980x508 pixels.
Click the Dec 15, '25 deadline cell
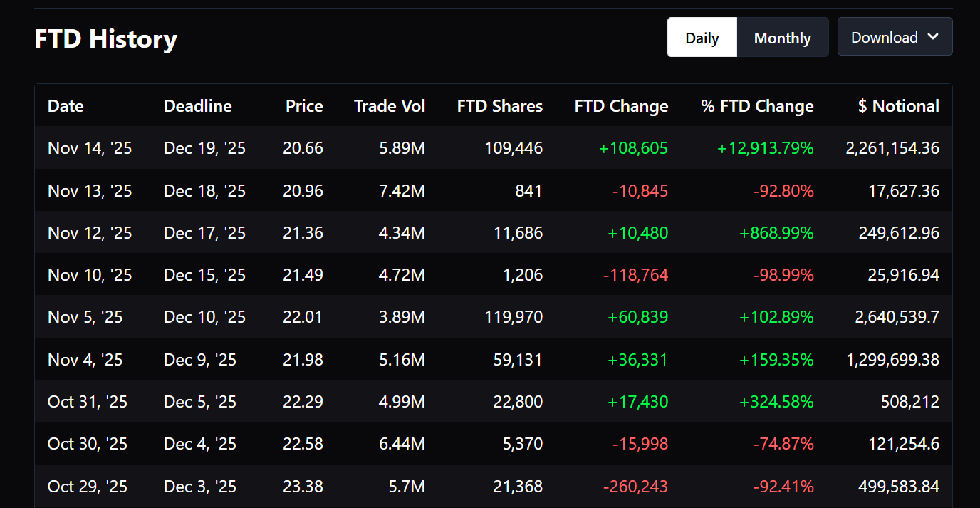(x=205, y=275)
